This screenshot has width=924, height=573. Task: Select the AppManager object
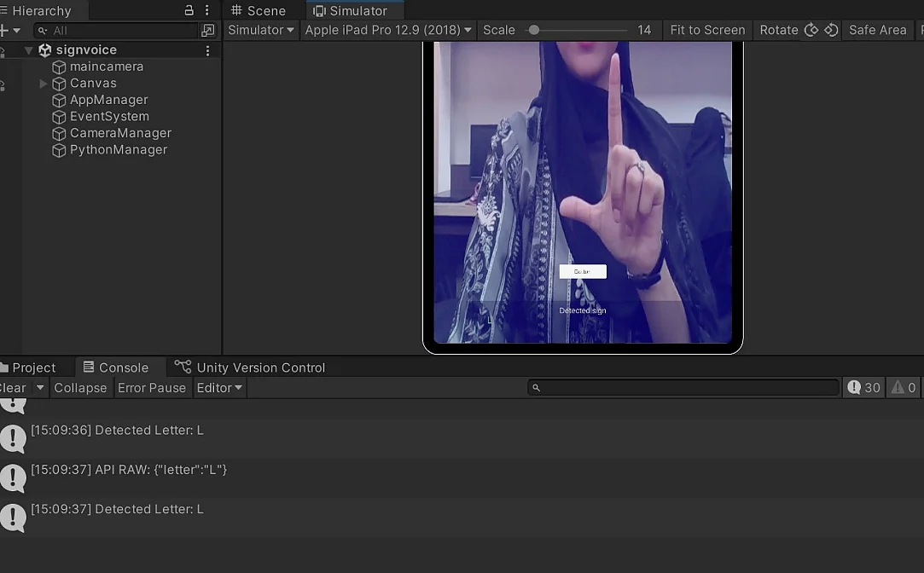pyautogui.click(x=108, y=100)
